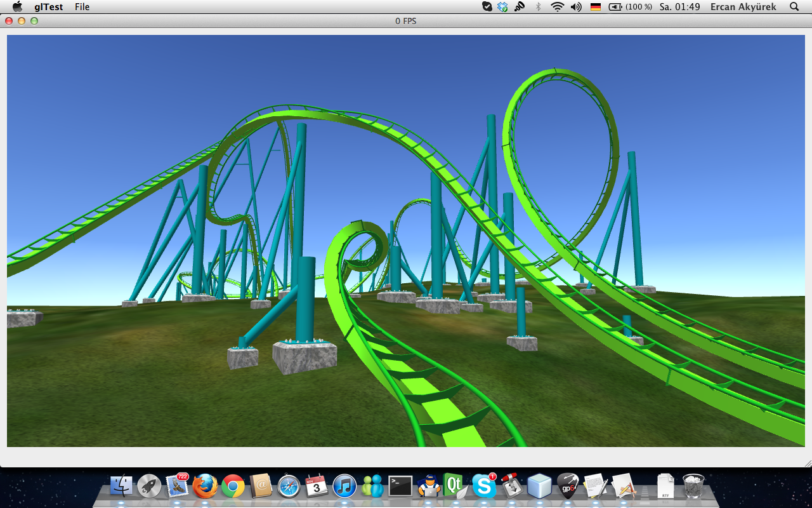
Task: Launch Qt Creator from the dock
Action: pyautogui.click(x=455, y=486)
